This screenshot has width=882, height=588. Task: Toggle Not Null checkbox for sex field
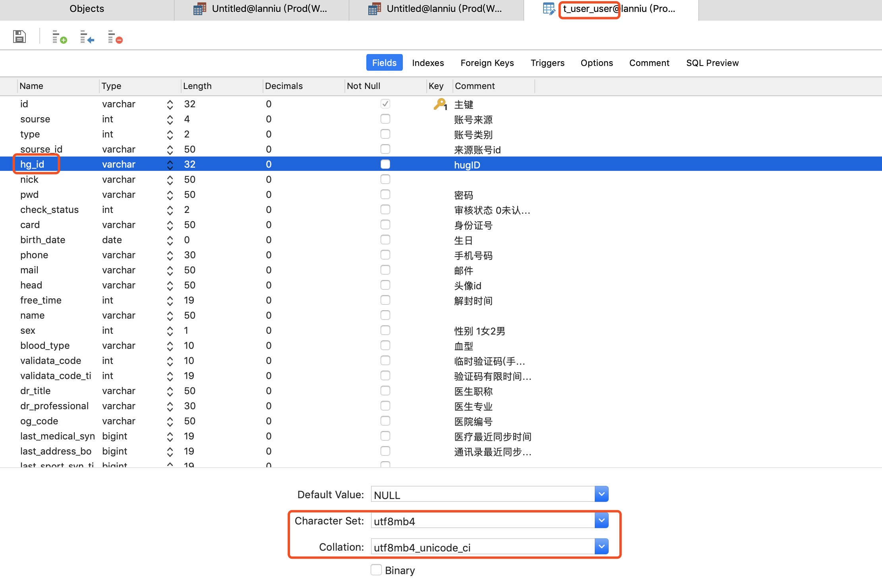tap(385, 330)
